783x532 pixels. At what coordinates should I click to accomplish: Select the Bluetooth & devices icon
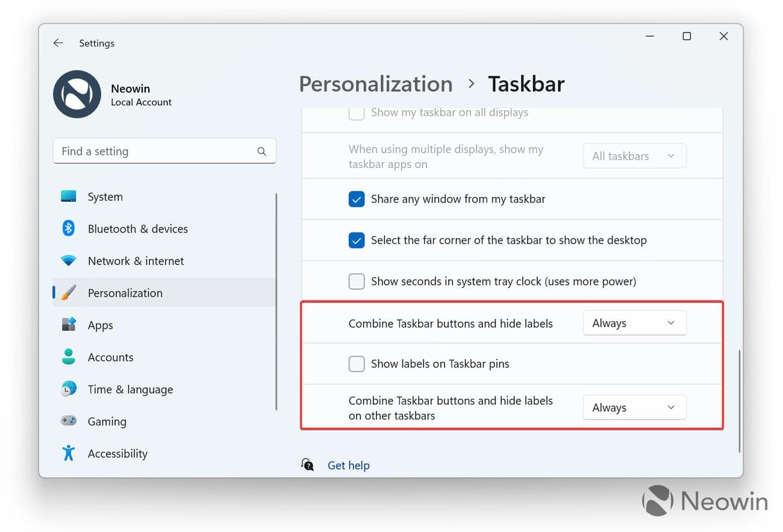point(69,229)
